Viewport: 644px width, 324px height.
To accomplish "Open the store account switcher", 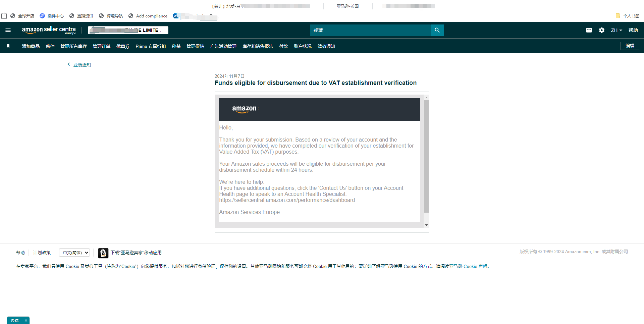I will [x=128, y=30].
